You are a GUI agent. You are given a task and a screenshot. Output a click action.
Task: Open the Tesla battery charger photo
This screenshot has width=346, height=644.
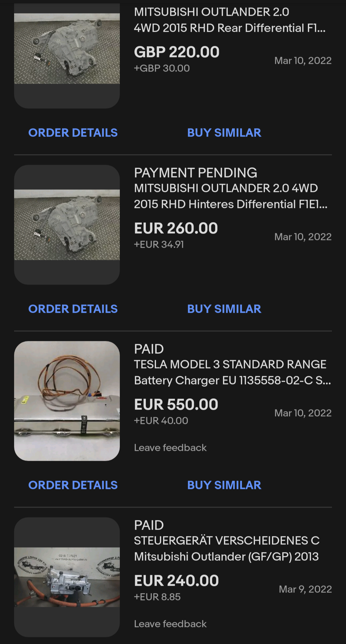[67, 401]
